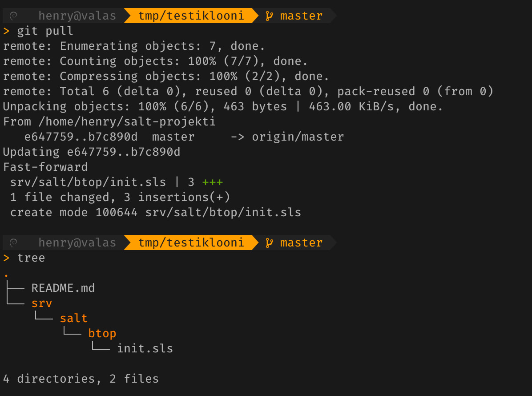The width and height of the screenshot is (532, 396).
Task: Select init.sls at the bottom of the tree
Action: tap(145, 348)
